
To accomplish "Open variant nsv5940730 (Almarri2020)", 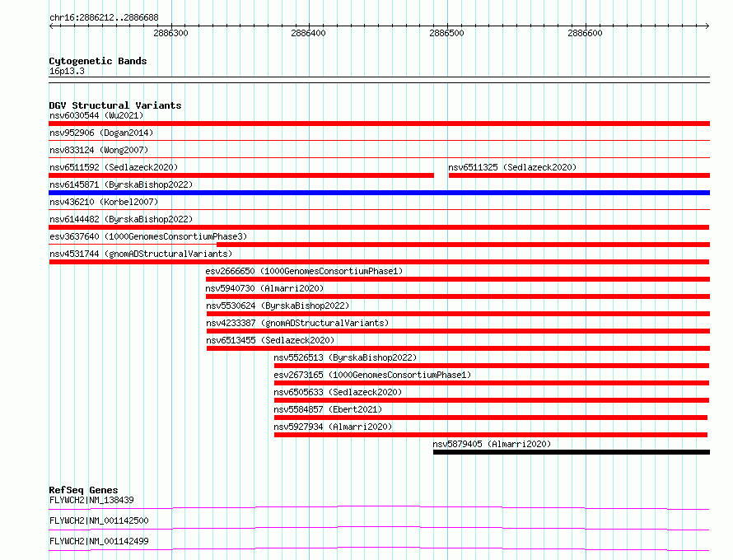I will tap(264, 288).
